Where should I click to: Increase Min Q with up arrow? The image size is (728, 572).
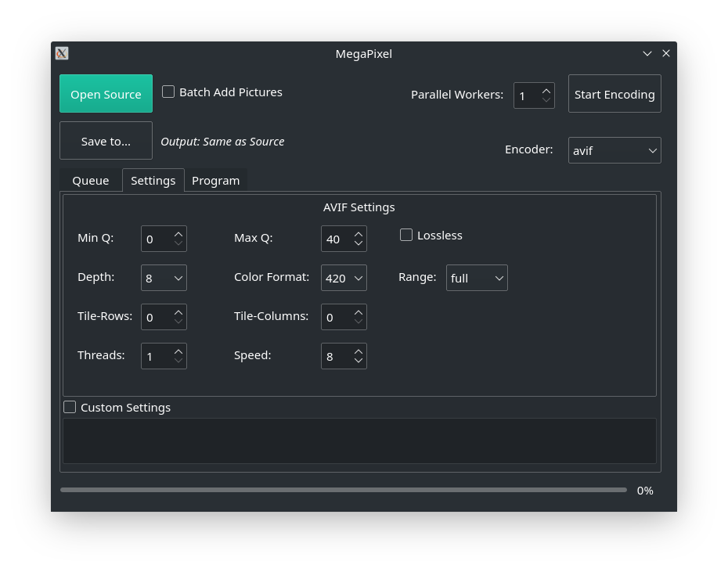[x=178, y=235]
